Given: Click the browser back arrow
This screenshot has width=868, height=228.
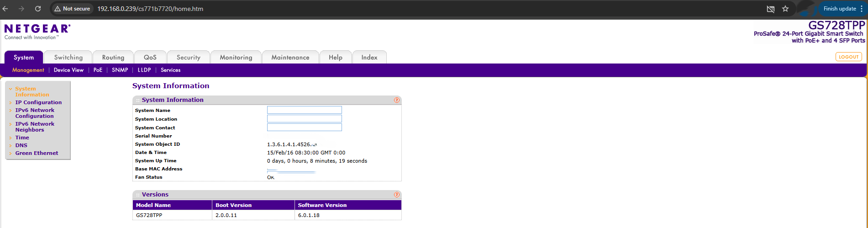Looking at the screenshot, I should coord(5,9).
